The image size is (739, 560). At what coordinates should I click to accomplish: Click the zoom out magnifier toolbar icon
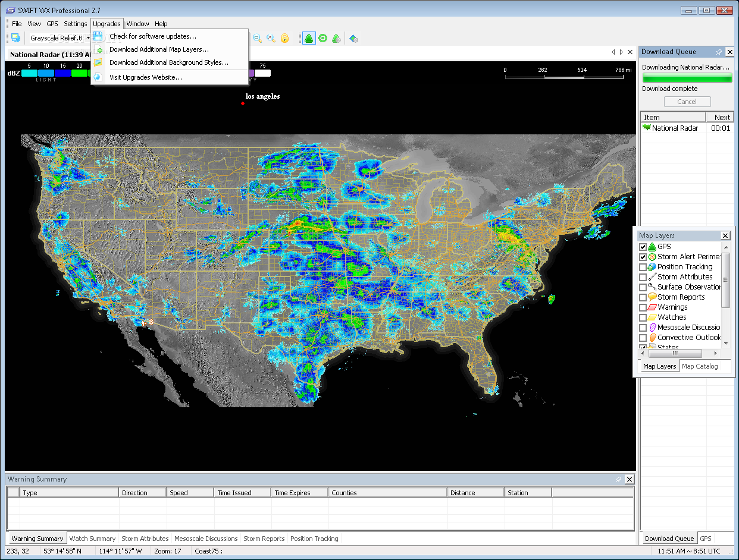click(x=258, y=38)
